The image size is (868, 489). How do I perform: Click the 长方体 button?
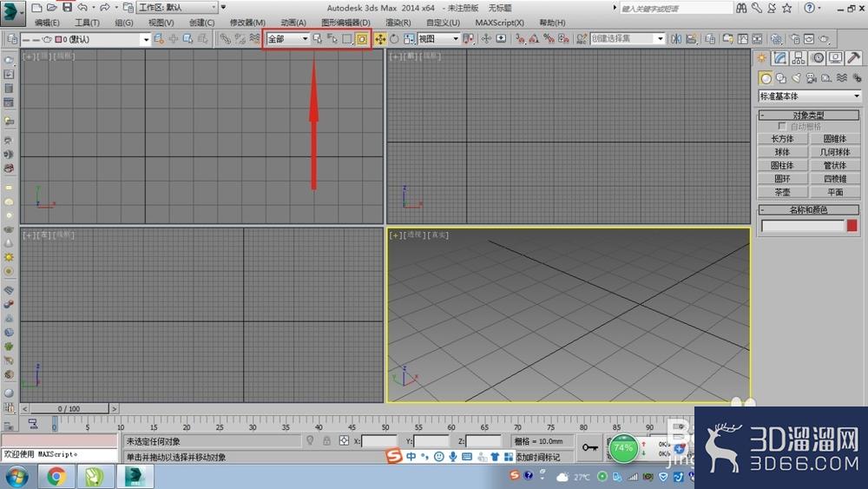pyautogui.click(x=782, y=138)
